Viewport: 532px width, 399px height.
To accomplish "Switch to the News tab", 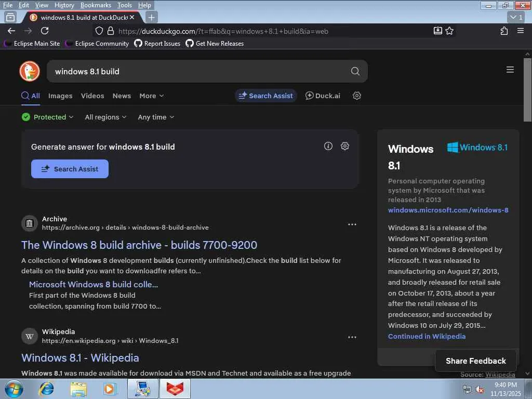I will pyautogui.click(x=122, y=96).
